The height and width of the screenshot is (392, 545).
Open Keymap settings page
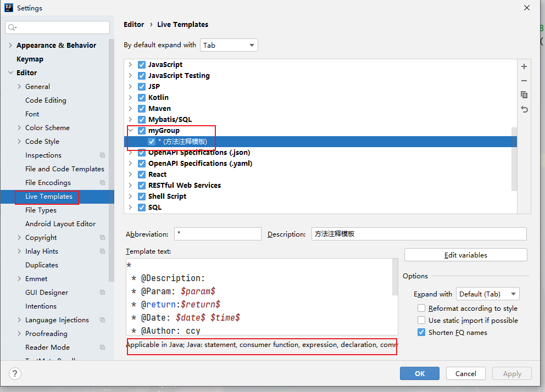[x=30, y=59]
